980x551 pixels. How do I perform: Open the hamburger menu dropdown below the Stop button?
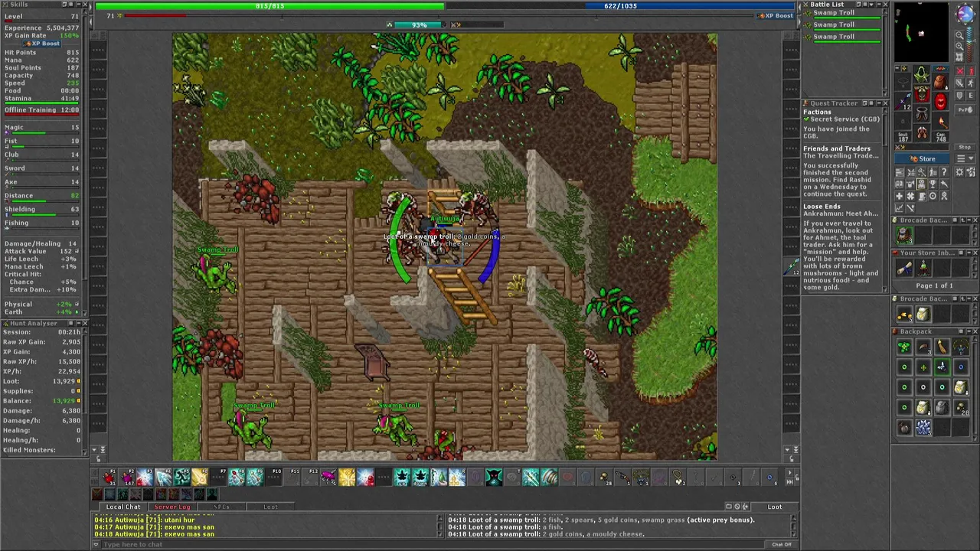point(965,158)
